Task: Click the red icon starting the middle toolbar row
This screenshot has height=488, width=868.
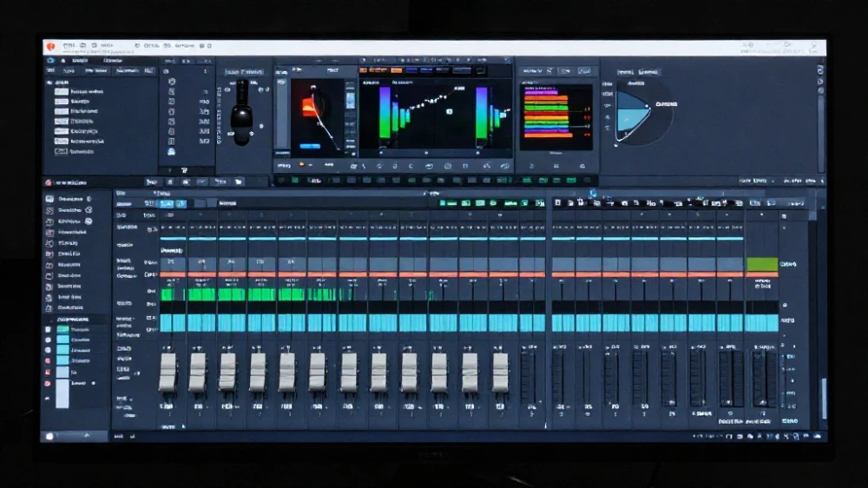Action: (48, 182)
